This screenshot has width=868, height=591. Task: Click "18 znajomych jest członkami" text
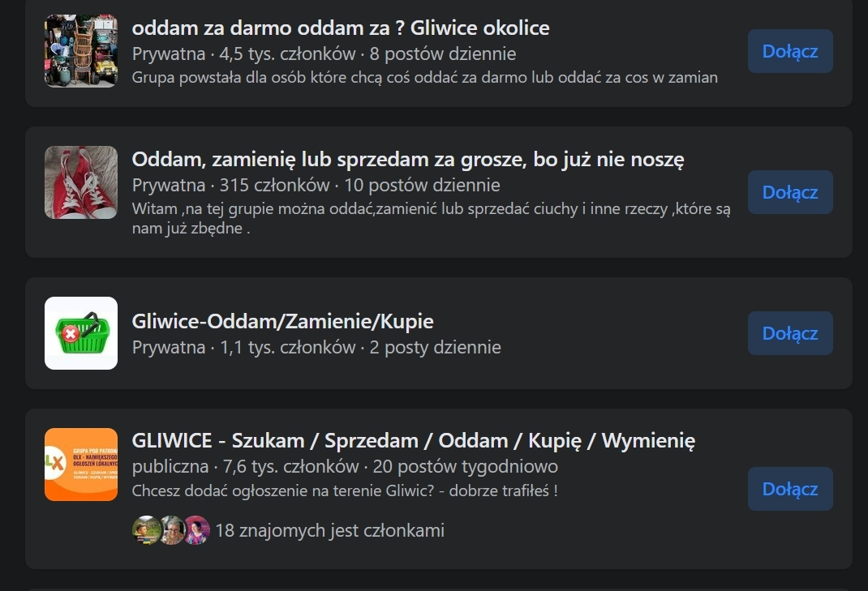pos(329,531)
